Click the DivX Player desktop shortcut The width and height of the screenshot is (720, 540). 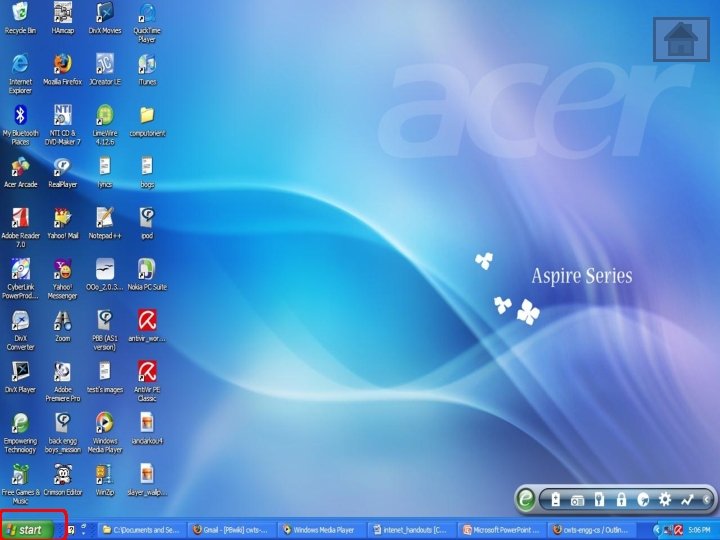tap(20, 372)
